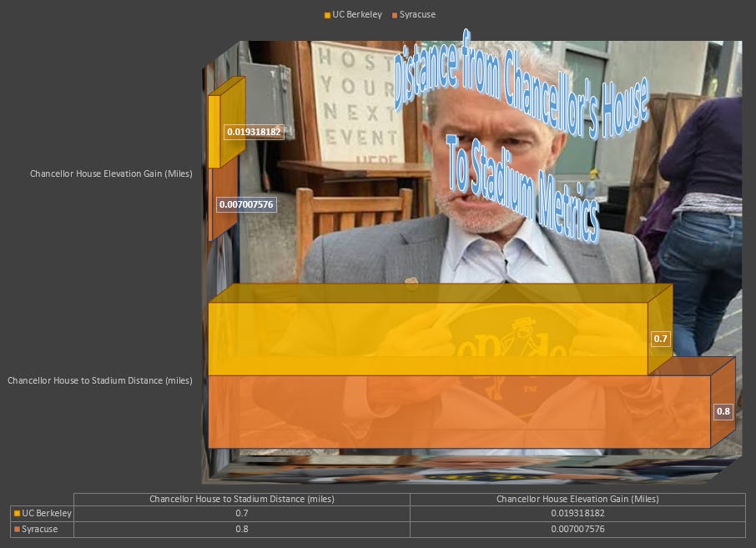Click the Syracuse top legend swatch
Image resolution: width=756 pixels, height=548 pixels.
395,15
